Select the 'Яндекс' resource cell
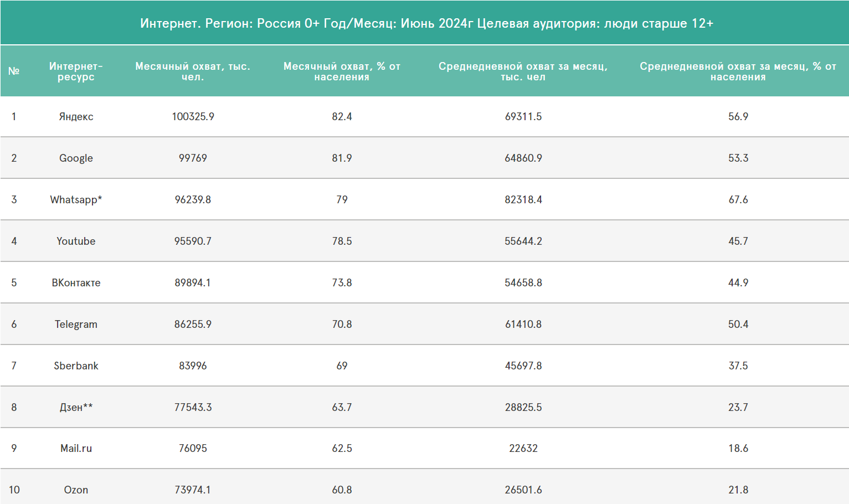The width and height of the screenshot is (849, 504). [x=76, y=116]
